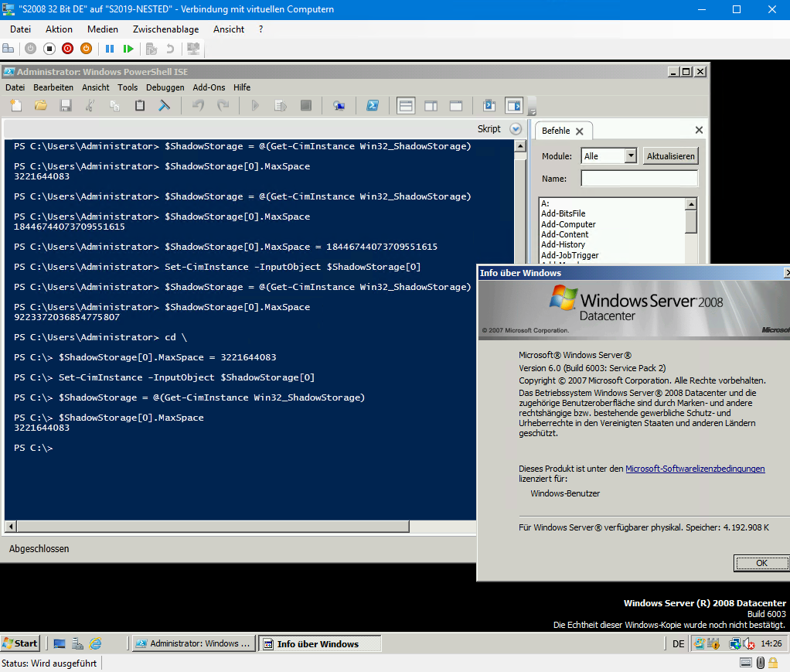The width and height of the screenshot is (790, 672).
Task: Click the New Script icon
Action: click(x=15, y=105)
